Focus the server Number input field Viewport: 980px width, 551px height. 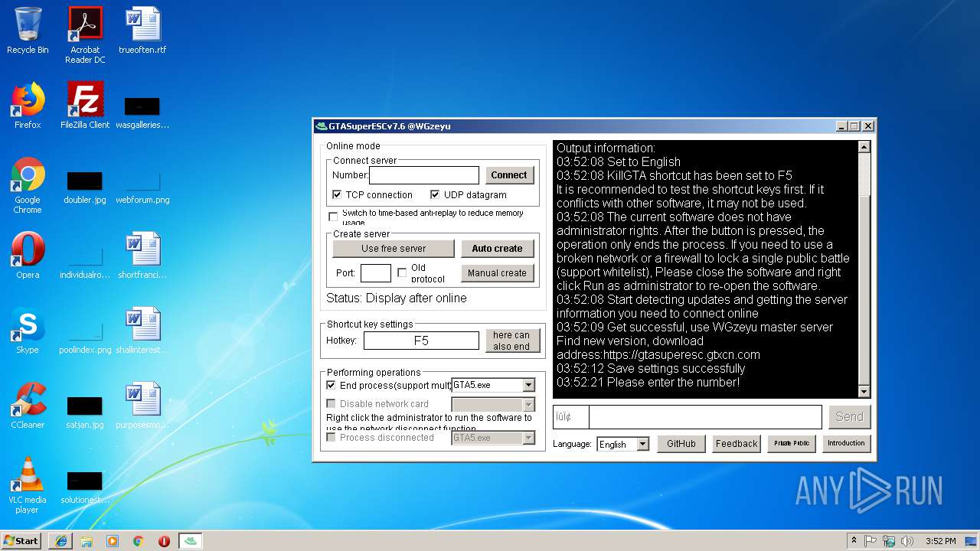[424, 175]
